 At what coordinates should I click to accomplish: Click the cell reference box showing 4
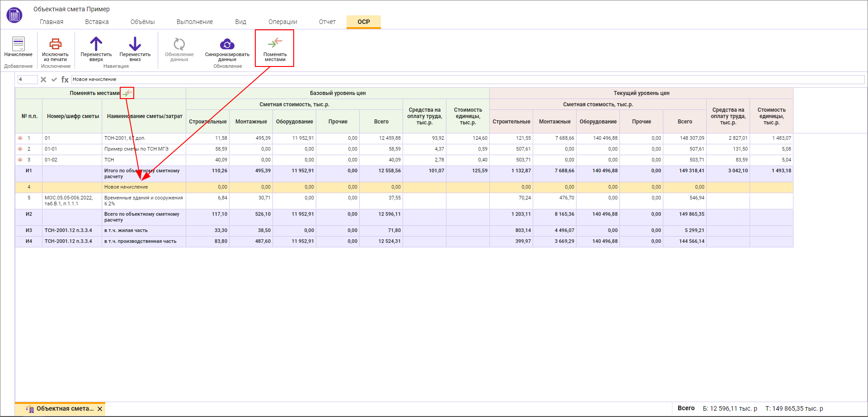pyautogui.click(x=28, y=80)
